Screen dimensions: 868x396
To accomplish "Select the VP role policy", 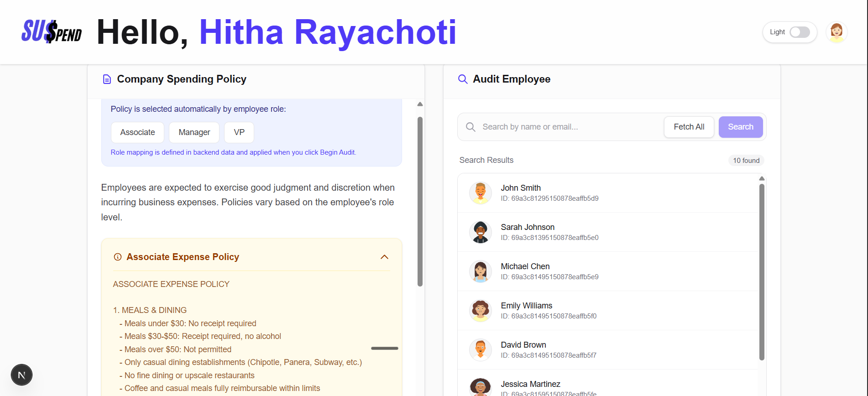I will [239, 132].
